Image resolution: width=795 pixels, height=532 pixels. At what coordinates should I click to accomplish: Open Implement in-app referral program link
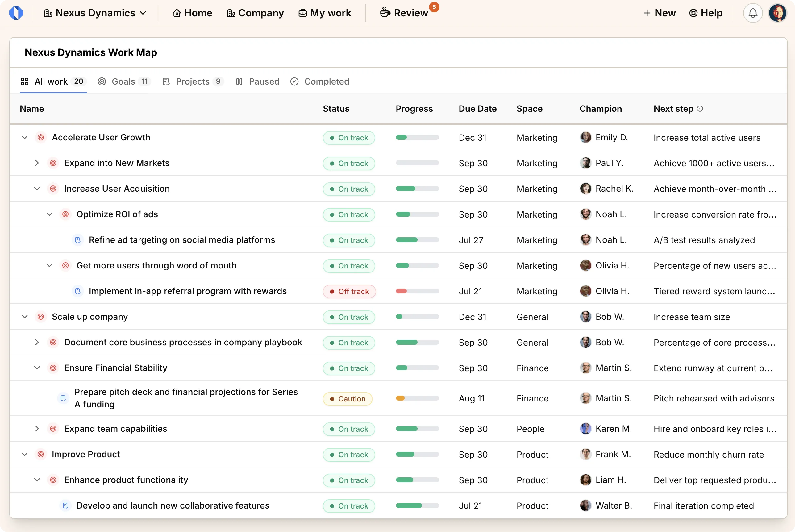(x=187, y=291)
